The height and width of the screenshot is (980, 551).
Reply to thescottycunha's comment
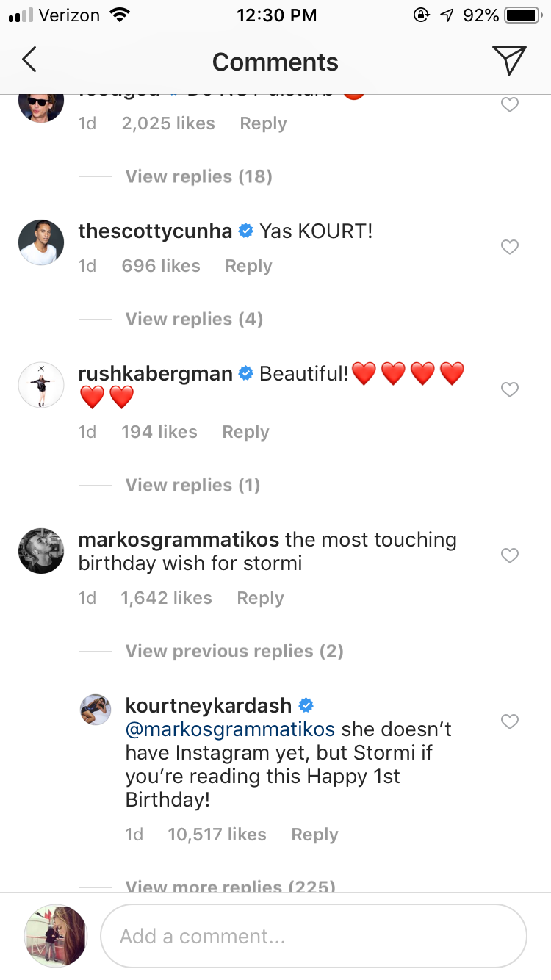(248, 266)
